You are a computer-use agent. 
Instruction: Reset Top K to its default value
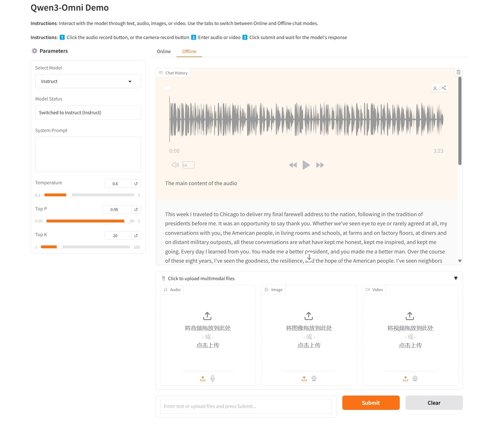click(x=136, y=236)
